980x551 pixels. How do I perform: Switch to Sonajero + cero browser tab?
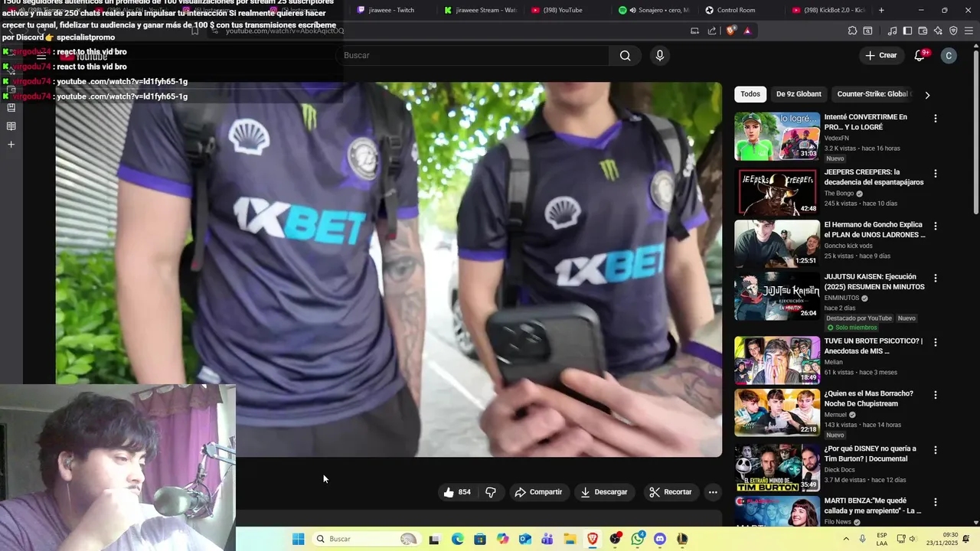655,10
